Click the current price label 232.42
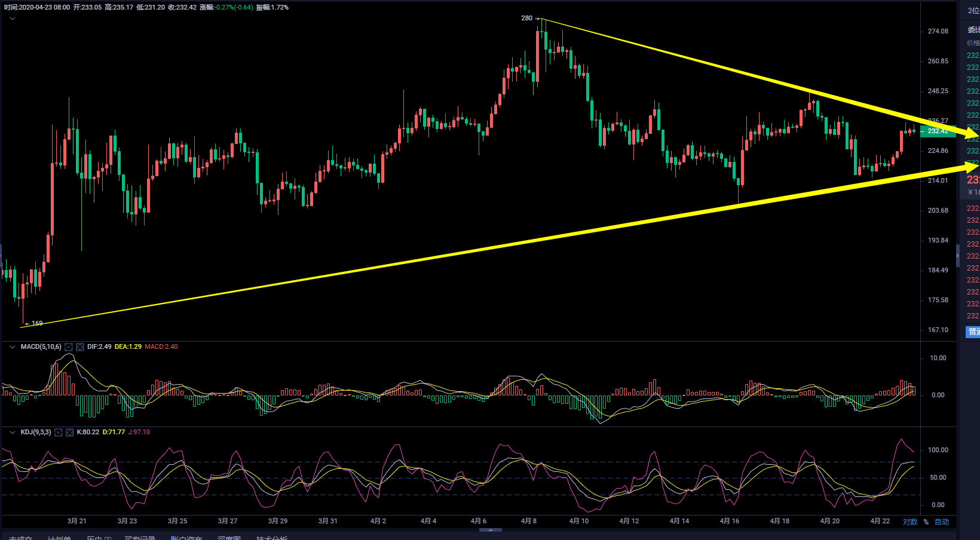The width and height of the screenshot is (980, 540). pyautogui.click(x=938, y=131)
